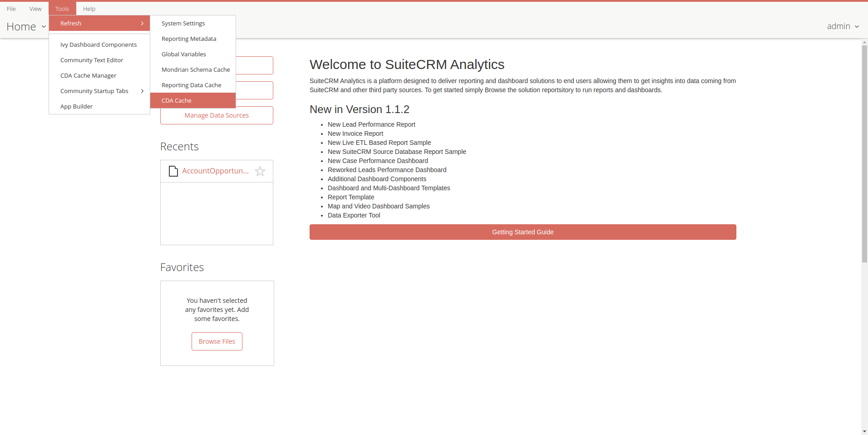Select CDA Cache refresh option
The width and height of the screenshot is (868, 435).
click(x=192, y=100)
